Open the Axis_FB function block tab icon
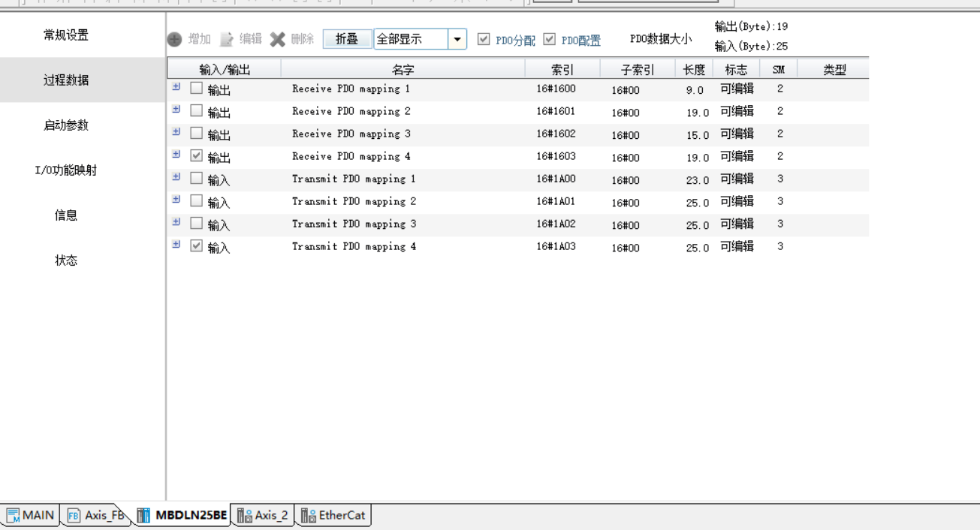This screenshot has width=980, height=530. pos(74,515)
